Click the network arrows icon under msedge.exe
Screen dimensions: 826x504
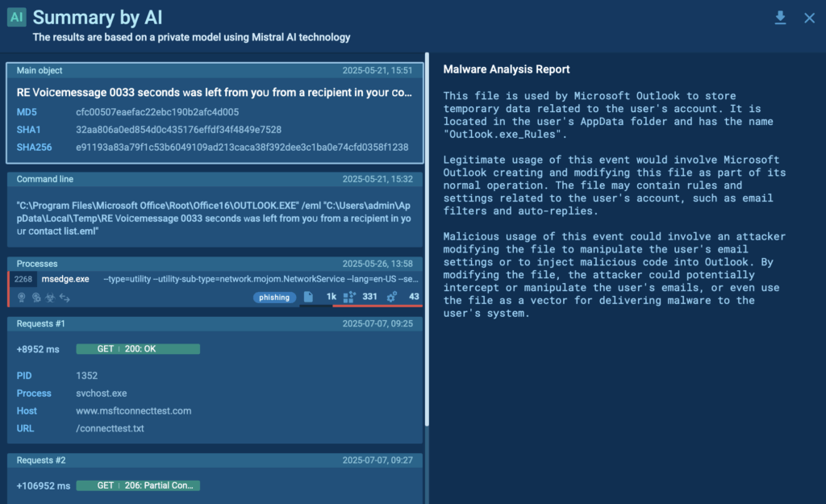tap(65, 298)
